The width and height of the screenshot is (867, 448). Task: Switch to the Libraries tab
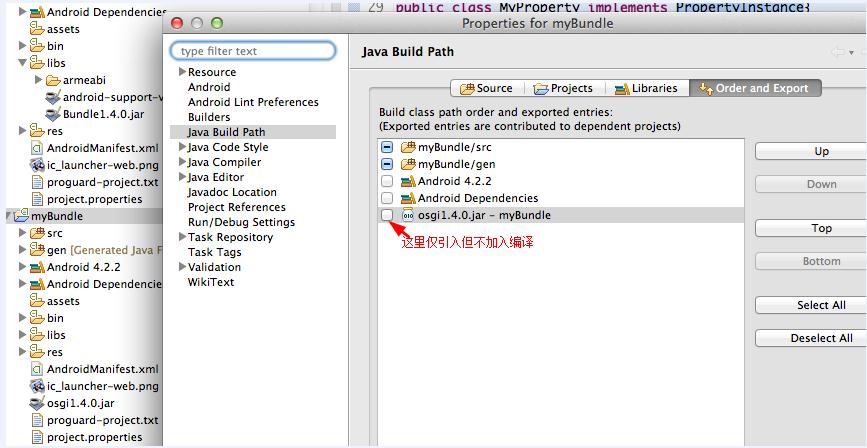[646, 88]
